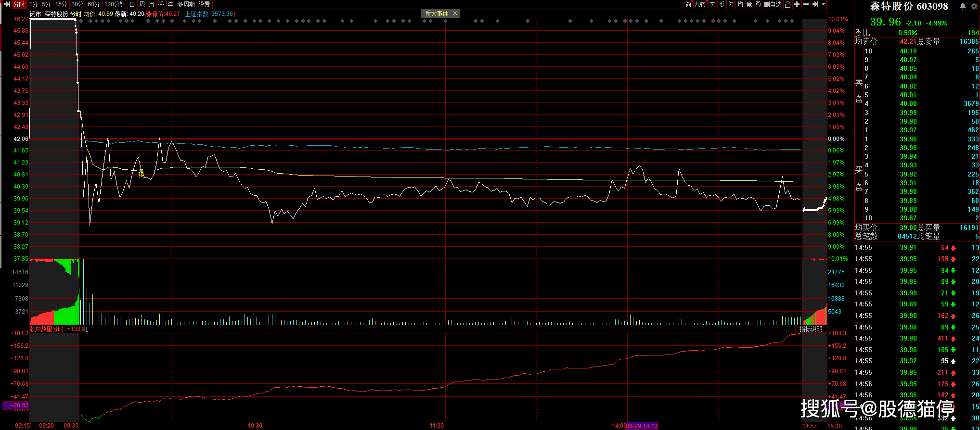This screenshot has height=430, width=980.
Task: Expand the toolbar's down-arrow dropdown
Action: click(x=823, y=4)
